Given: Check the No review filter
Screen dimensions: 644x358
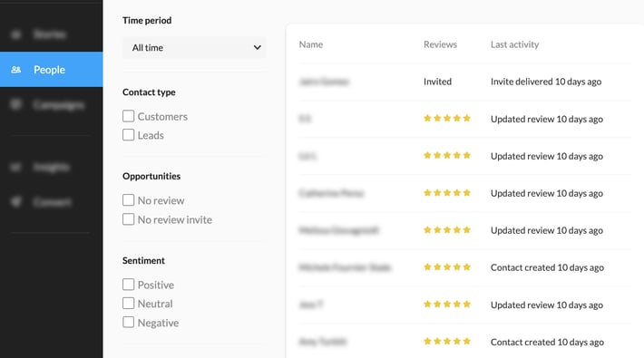Looking at the screenshot, I should (128, 200).
